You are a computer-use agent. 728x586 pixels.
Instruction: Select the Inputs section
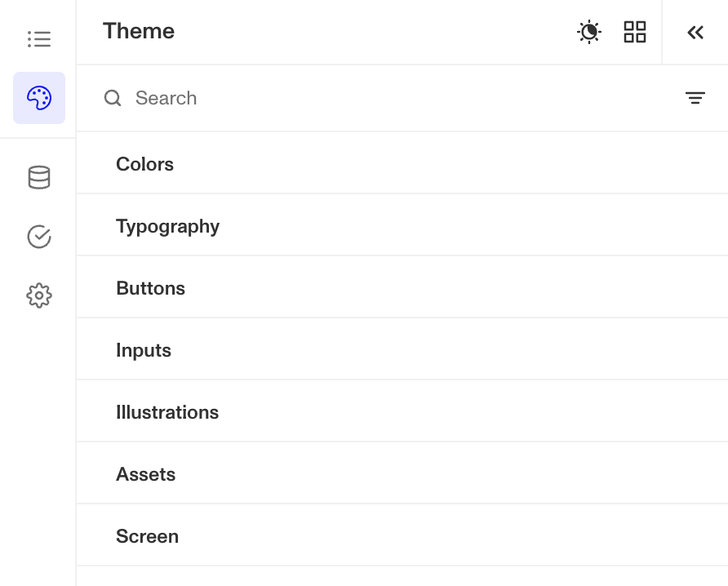point(144,349)
